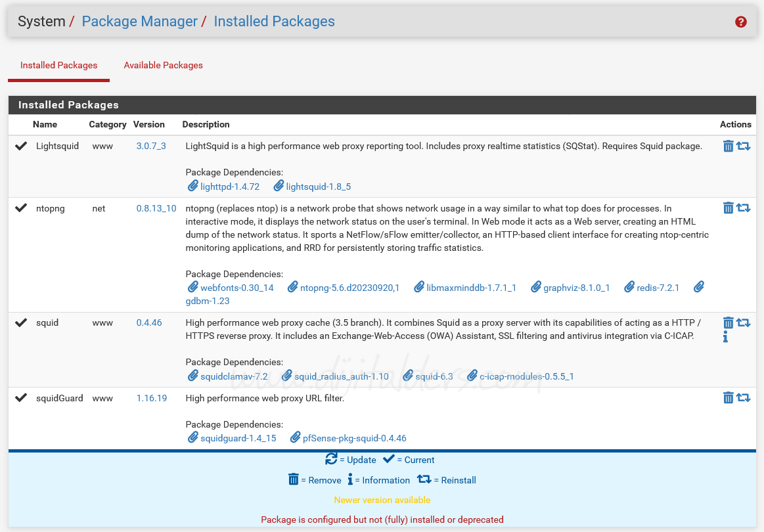Image resolution: width=764 pixels, height=532 pixels.
Task: Open the squidguard-1.4_15 dependency link
Action: click(238, 438)
